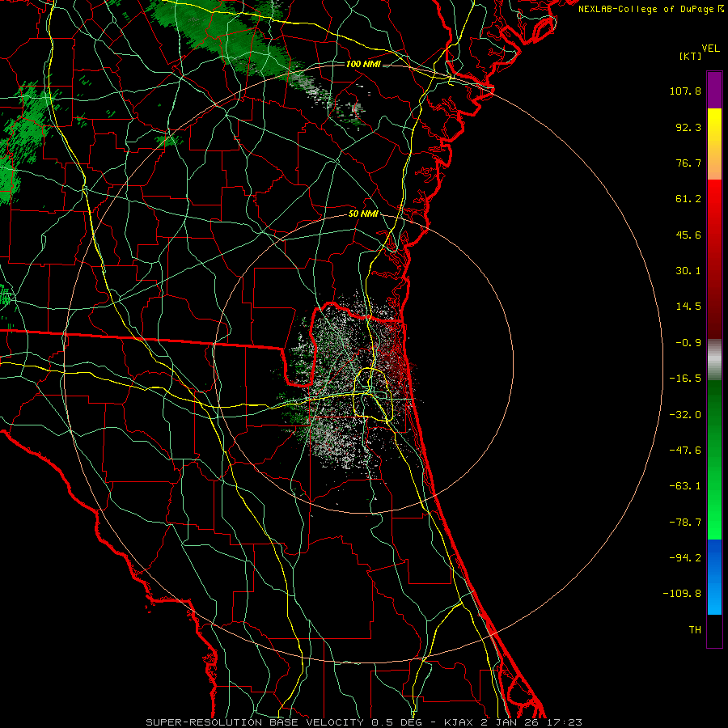The image size is (728, 728).
Task: Click the -78.7 velocity scale value
Action: 685,523
